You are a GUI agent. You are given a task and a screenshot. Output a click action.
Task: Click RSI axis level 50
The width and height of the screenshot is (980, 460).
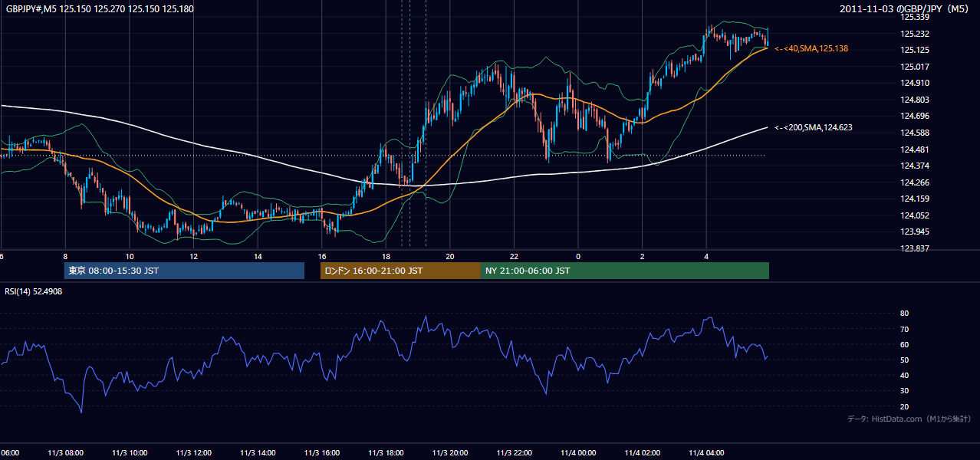click(x=905, y=360)
